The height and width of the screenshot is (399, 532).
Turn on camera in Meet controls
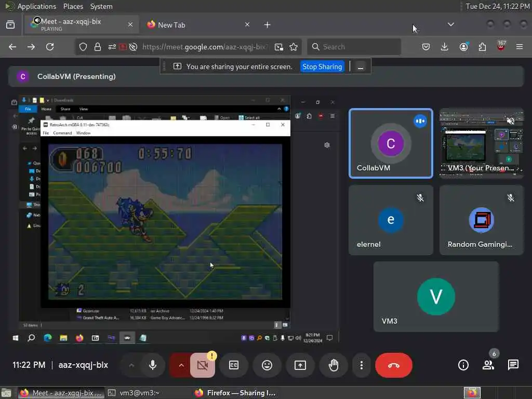tap(203, 365)
